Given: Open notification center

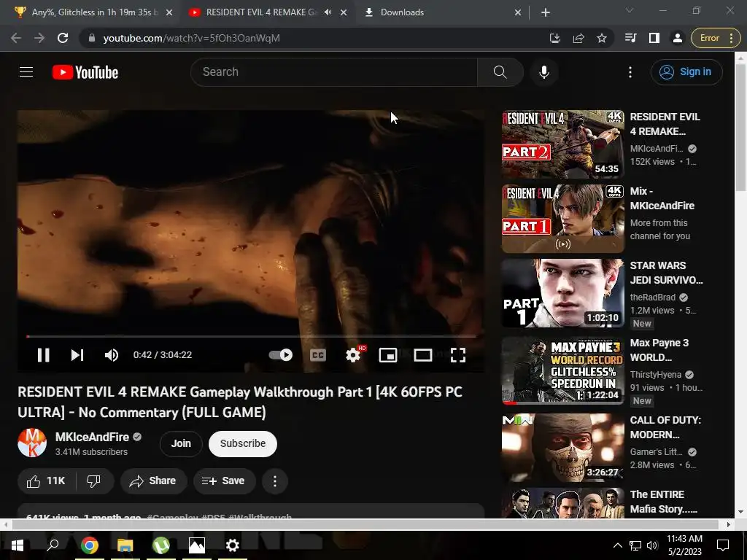Looking at the screenshot, I should coord(723,545).
